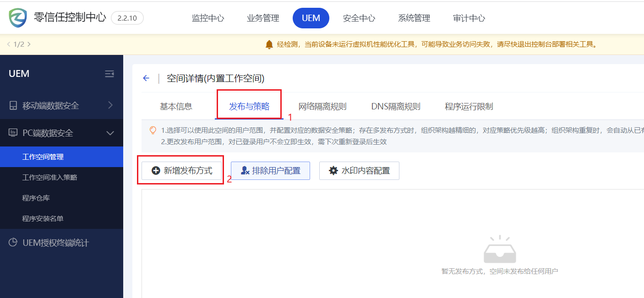Expand 移动端数据安全 menu arrow
Screen dimensions: 644x298
coord(110,105)
